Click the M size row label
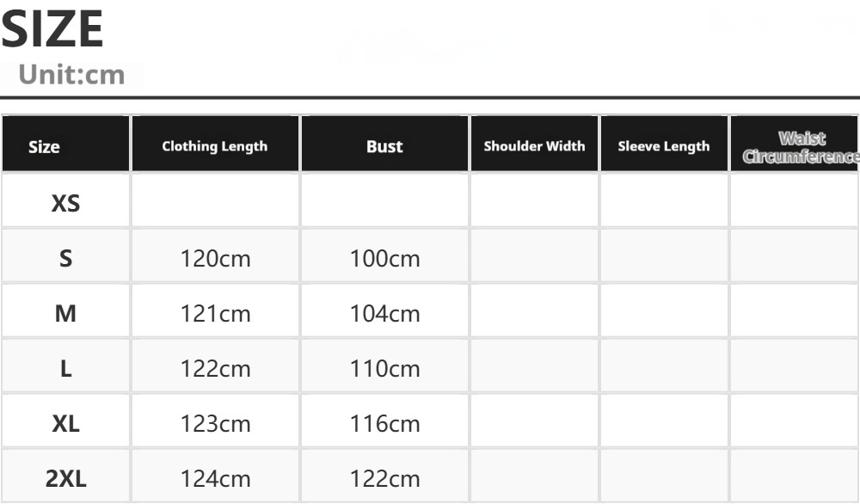The height and width of the screenshot is (504, 860). (x=65, y=314)
